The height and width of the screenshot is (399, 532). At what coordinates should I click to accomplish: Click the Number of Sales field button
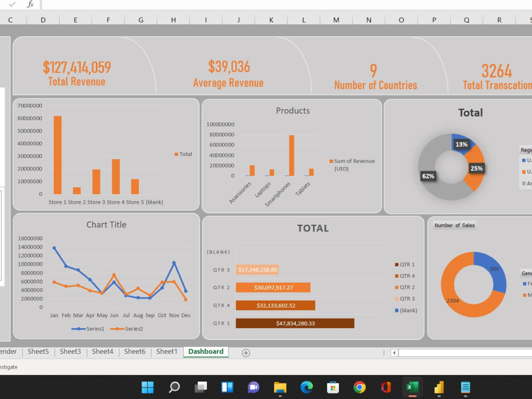(x=455, y=225)
